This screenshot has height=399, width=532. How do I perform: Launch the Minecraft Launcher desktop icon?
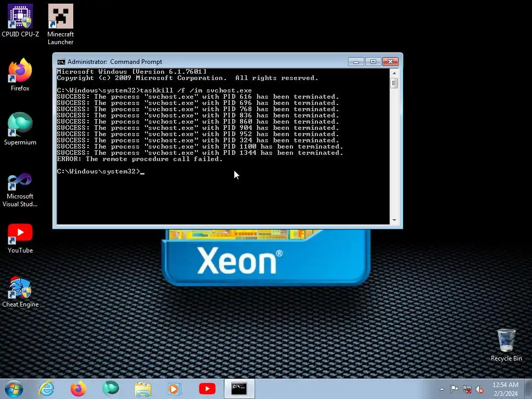[x=60, y=24]
